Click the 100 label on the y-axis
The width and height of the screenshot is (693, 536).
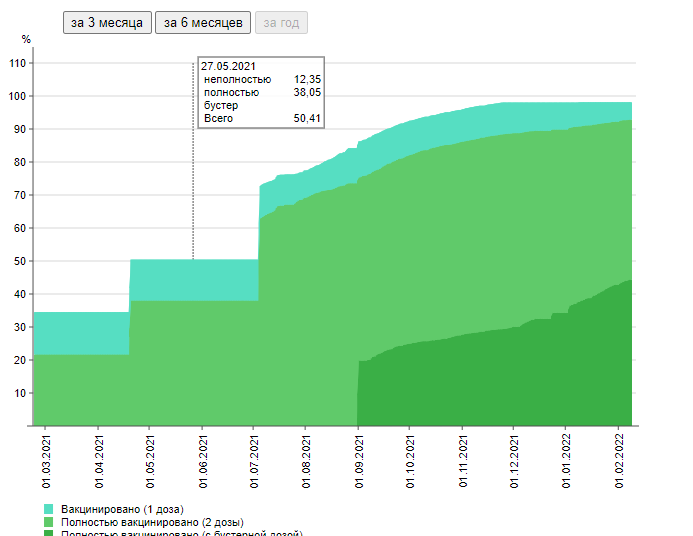tap(17, 96)
